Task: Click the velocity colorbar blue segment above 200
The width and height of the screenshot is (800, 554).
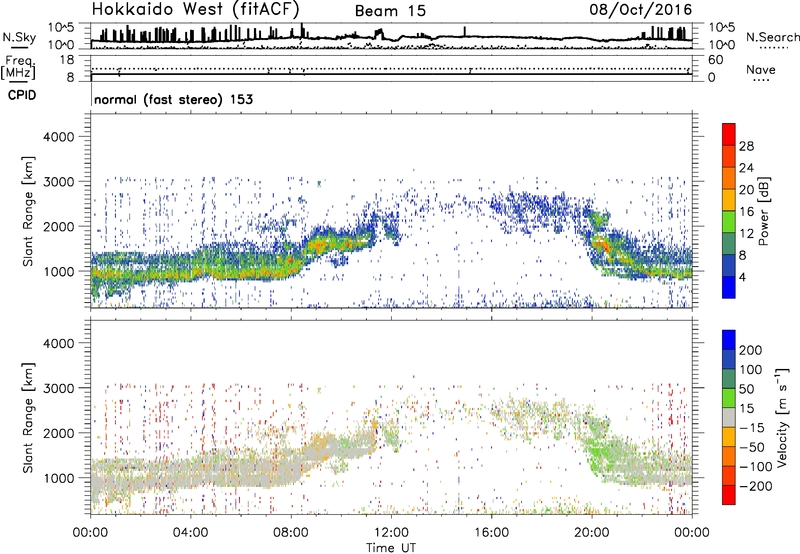Action: click(729, 340)
